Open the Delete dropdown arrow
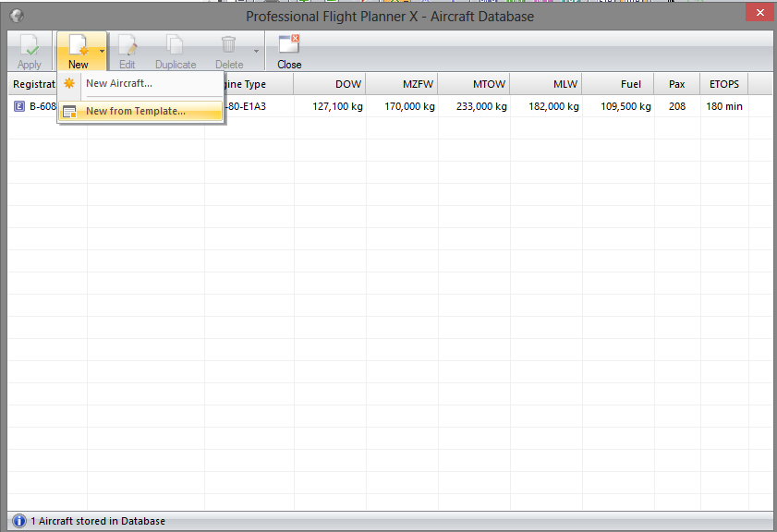 tap(256, 51)
